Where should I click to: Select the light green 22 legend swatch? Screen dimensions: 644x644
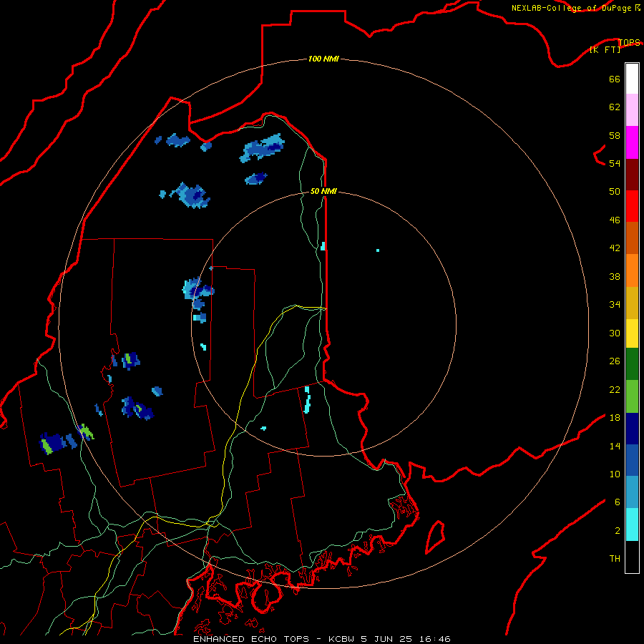tap(632, 396)
